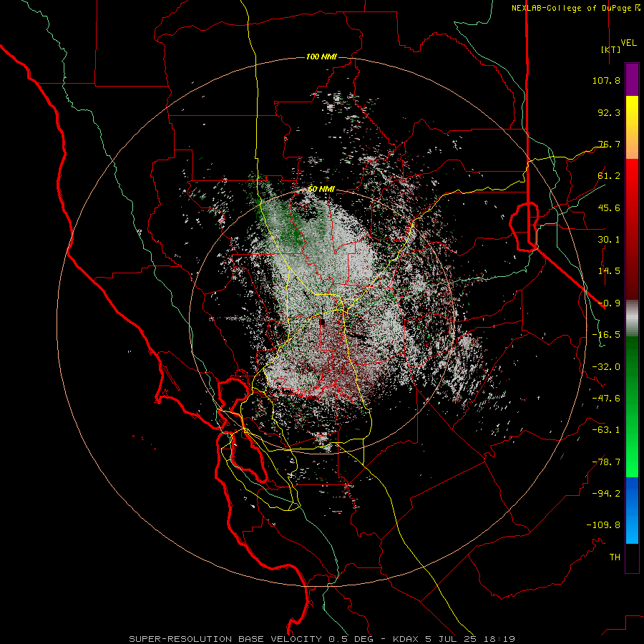Click the 92.3 velocity scale value
644x644 pixels.
point(609,112)
